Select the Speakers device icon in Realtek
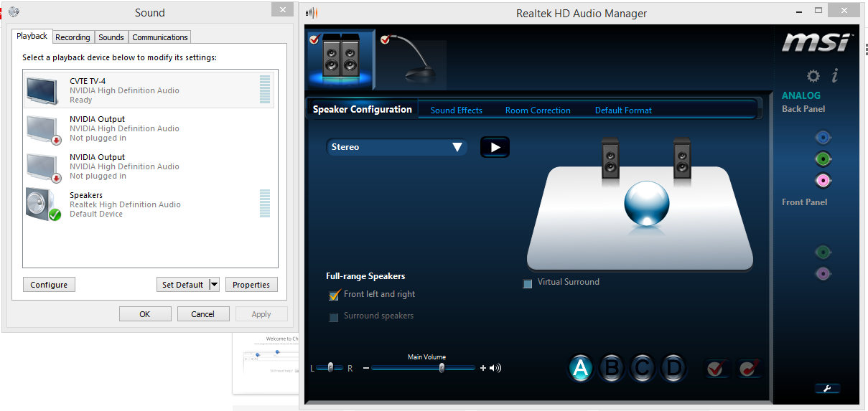868x411 pixels. [x=341, y=59]
